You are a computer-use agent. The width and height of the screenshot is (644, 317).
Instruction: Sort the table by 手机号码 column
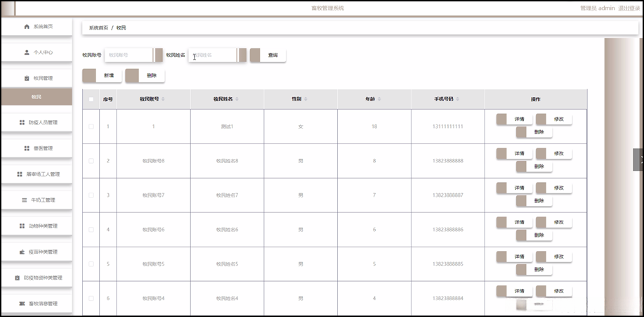(458, 100)
